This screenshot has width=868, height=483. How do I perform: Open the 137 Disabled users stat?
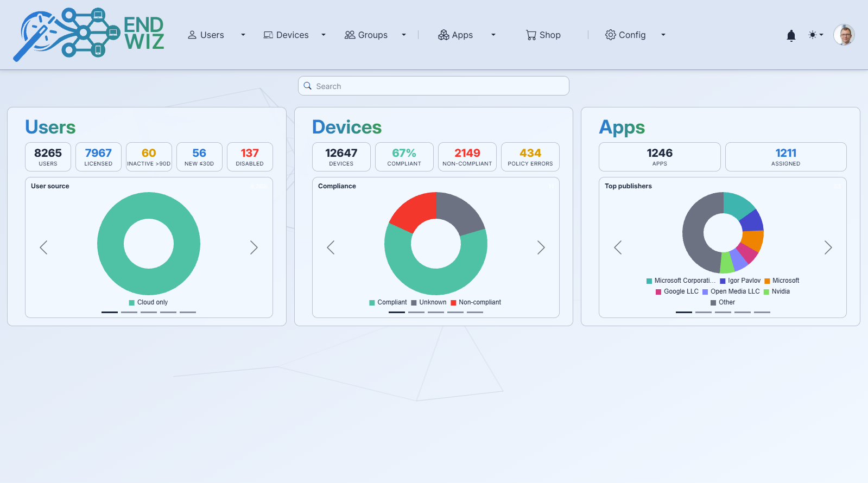(x=250, y=157)
